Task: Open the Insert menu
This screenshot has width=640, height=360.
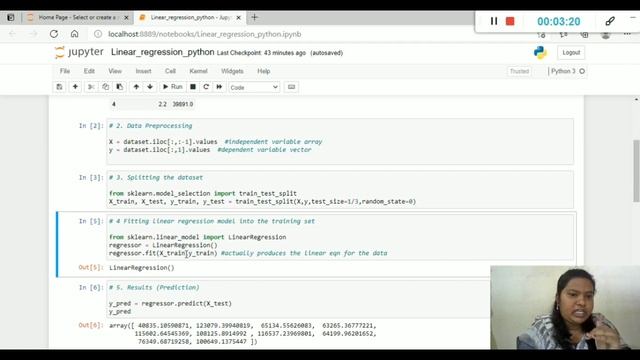Action: pos(143,71)
